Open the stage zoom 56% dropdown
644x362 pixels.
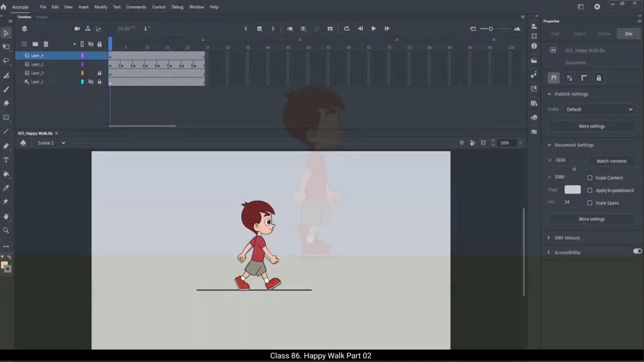(521, 143)
